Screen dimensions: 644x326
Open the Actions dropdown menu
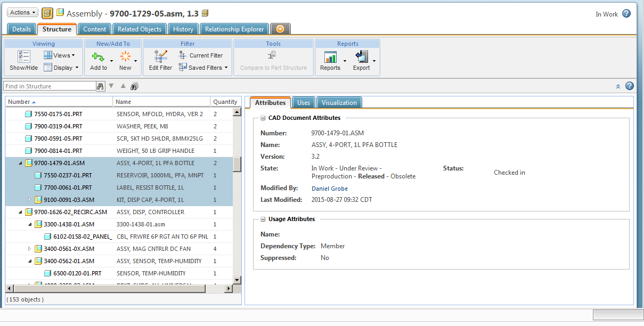(22, 12)
